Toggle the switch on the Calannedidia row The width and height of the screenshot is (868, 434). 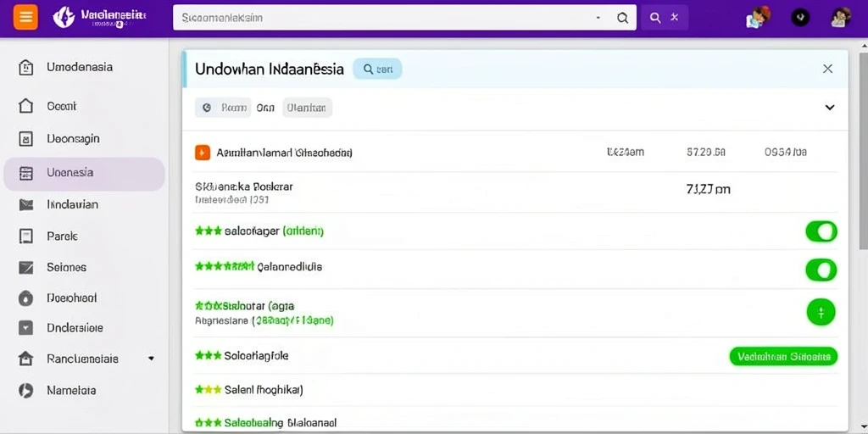click(821, 270)
